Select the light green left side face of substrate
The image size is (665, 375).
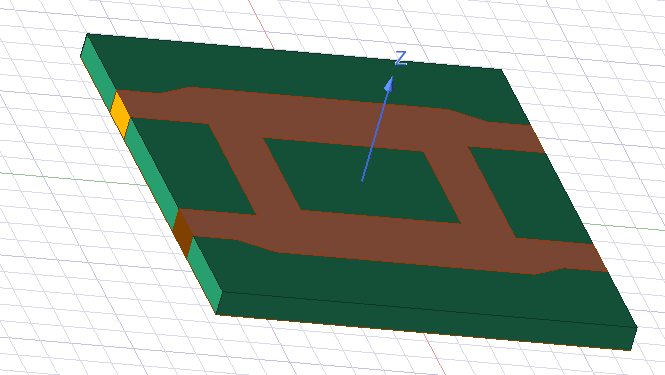coord(151,174)
